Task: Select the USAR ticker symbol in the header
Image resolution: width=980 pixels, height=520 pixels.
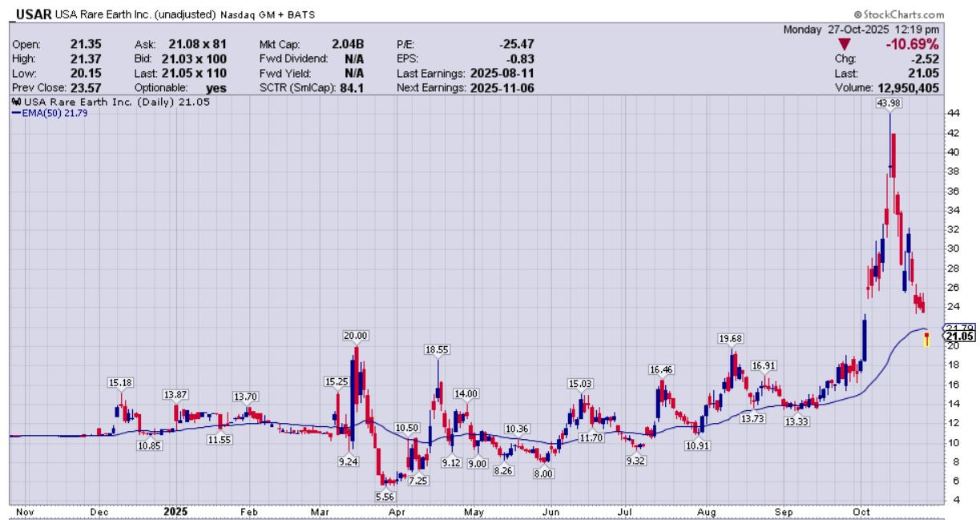Action: [31, 14]
